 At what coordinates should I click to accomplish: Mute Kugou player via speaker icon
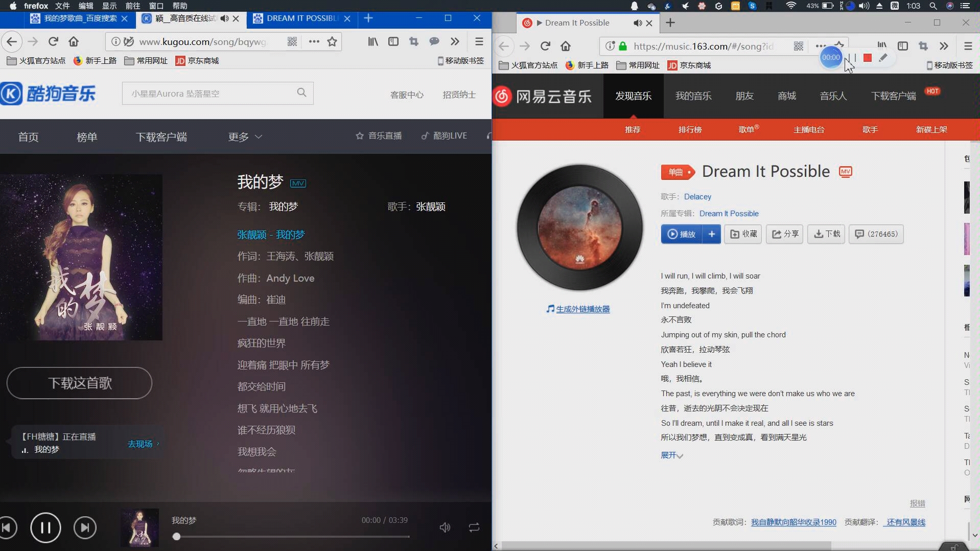click(x=445, y=527)
